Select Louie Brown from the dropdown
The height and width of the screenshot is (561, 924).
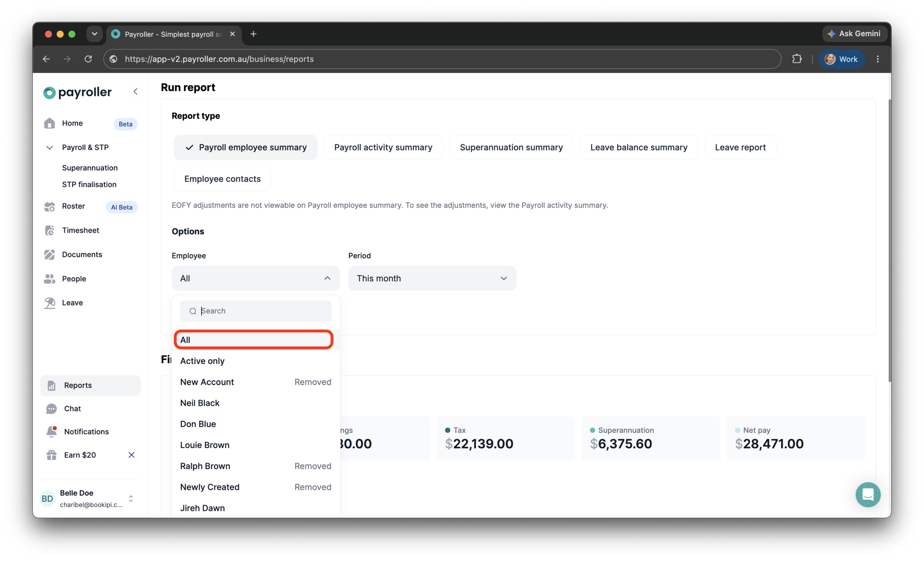click(x=256, y=445)
